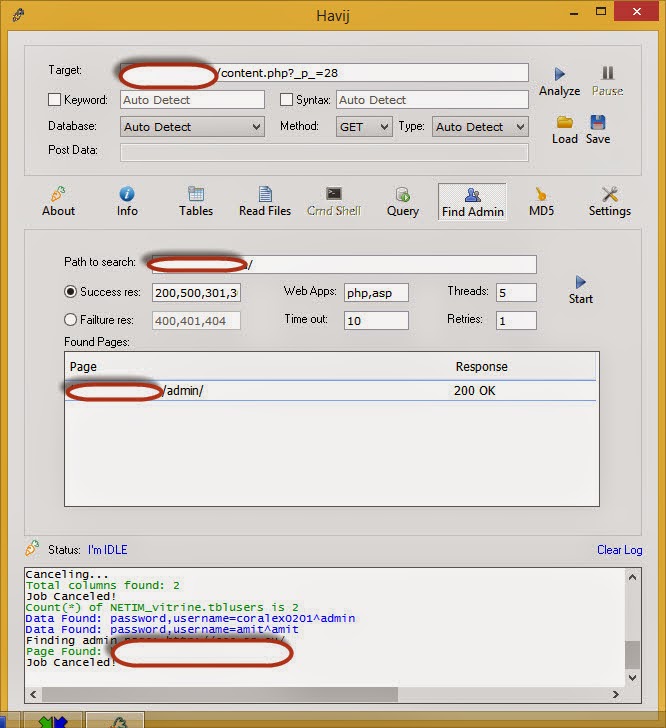
Task: Open the Type Auto Detect dropdown
Action: point(480,127)
